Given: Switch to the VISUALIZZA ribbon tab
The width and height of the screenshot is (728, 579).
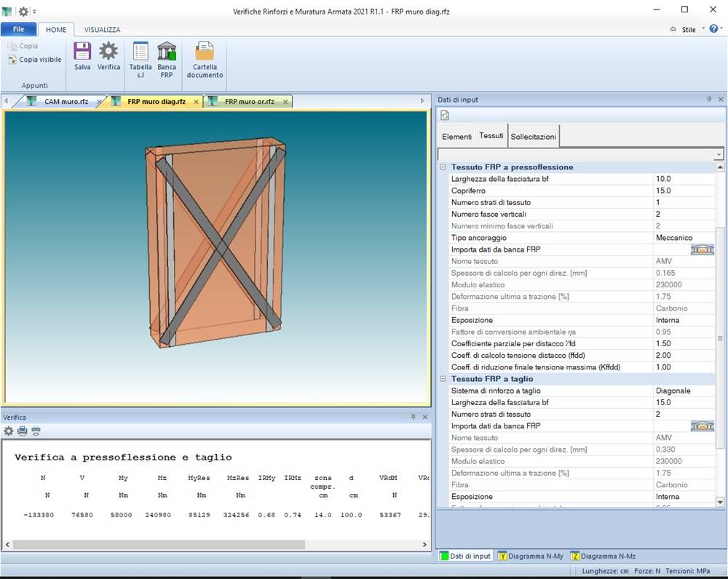Looking at the screenshot, I should click(x=102, y=30).
